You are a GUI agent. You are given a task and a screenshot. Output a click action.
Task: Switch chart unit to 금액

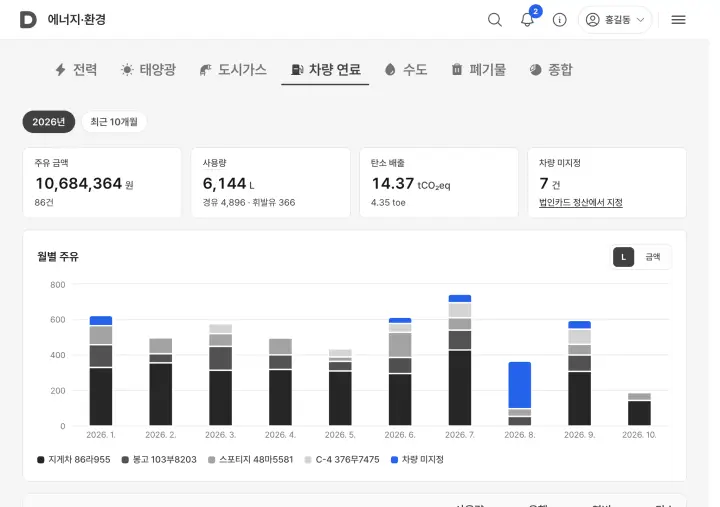click(653, 257)
